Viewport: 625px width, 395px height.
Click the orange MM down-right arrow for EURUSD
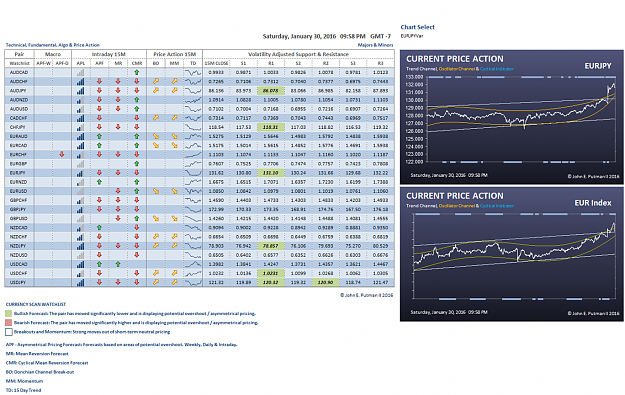coord(175,191)
